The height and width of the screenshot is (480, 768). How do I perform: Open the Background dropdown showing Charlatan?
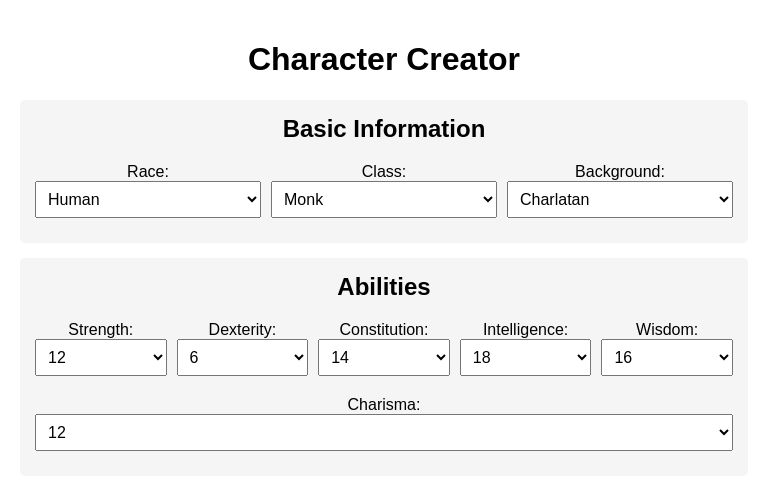[620, 199]
